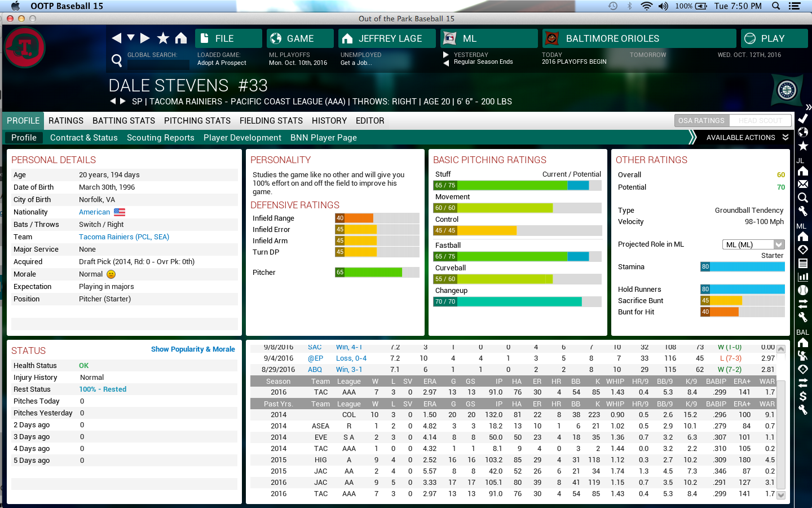Open the Baltimore Orioles team menu
This screenshot has height=508, width=812.
639,38
